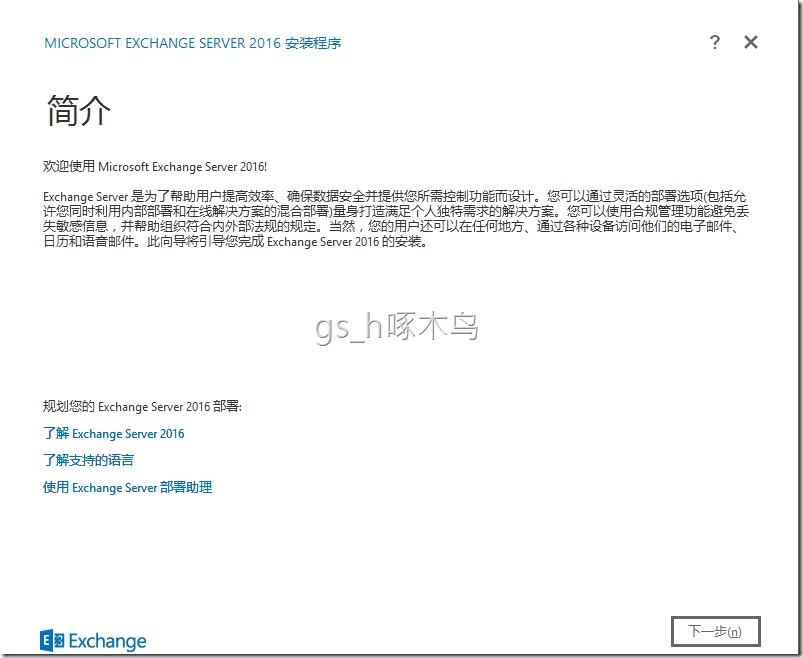This screenshot has height=658, width=803.
Task: Advance the wizard with the 下一步(n) button
Action: pyautogui.click(x=716, y=631)
